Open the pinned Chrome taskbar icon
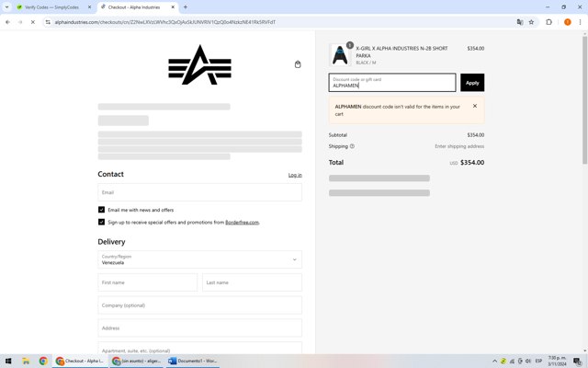 point(43,361)
